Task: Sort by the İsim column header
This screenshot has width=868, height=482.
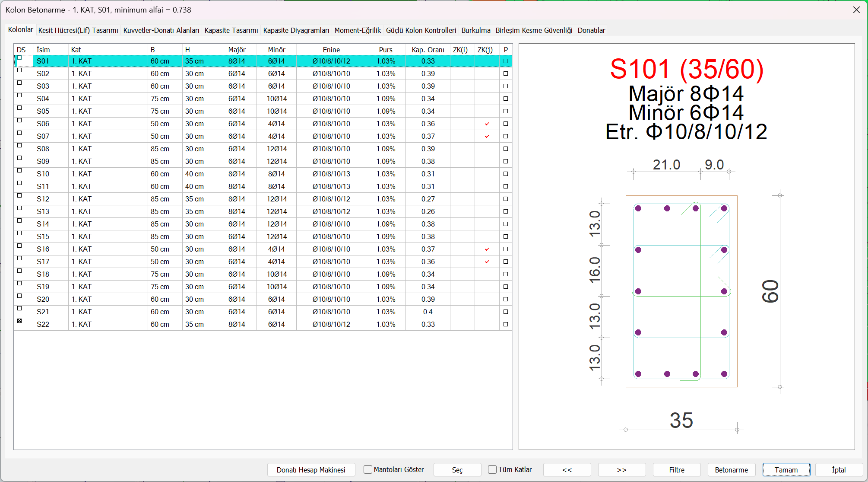Action: point(51,50)
